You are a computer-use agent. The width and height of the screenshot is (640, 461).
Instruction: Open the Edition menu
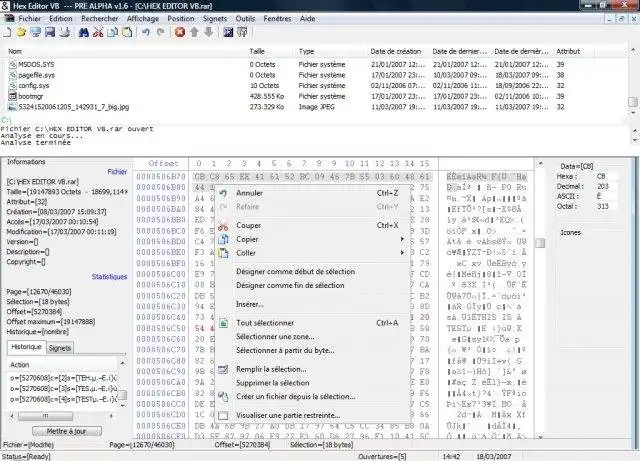61,18
